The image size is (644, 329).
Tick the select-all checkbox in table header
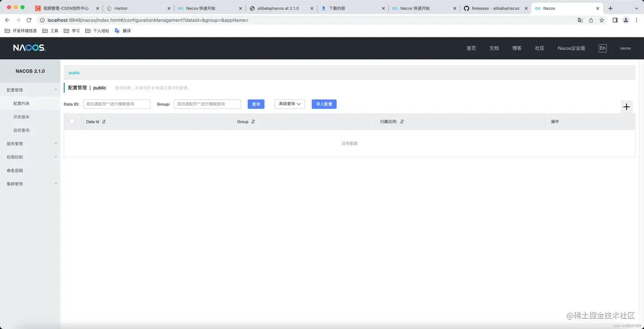pos(72,121)
